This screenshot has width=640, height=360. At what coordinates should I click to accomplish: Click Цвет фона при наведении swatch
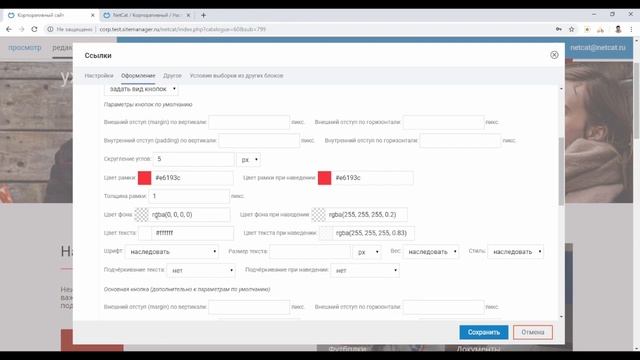coord(318,215)
